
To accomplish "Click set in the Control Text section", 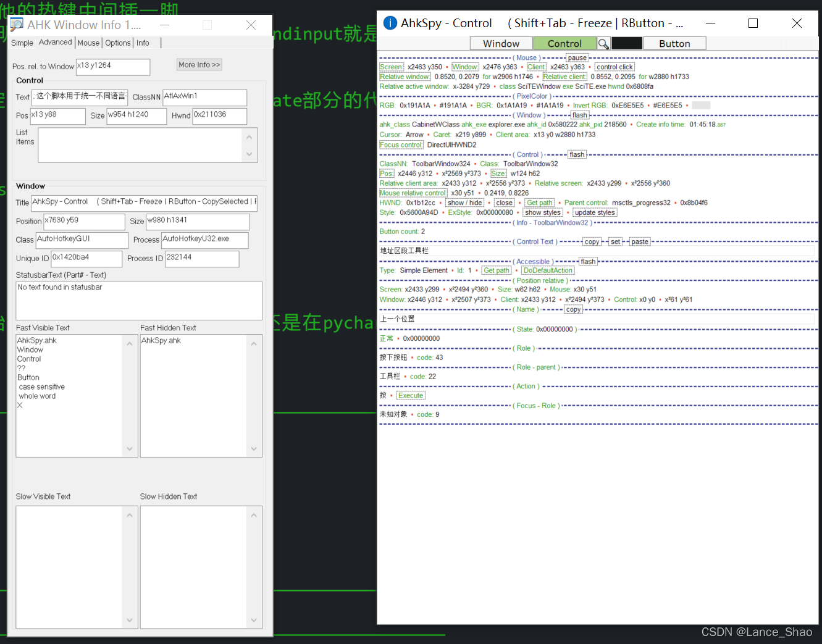I will 616,241.
